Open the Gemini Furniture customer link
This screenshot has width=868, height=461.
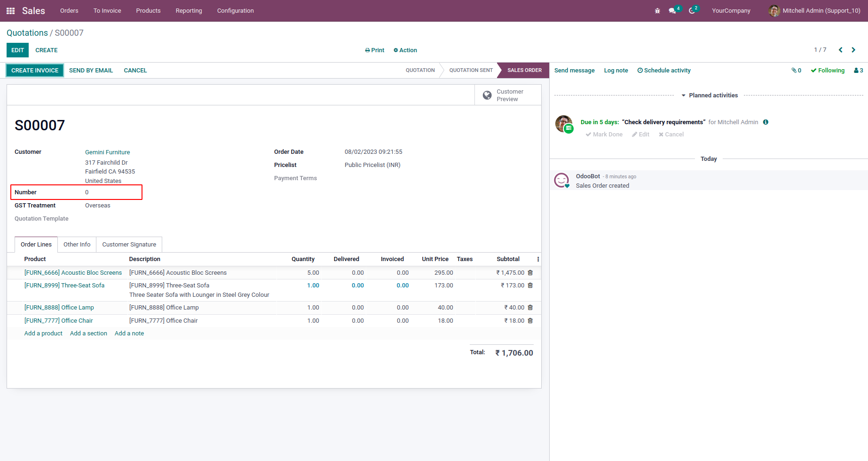pyautogui.click(x=107, y=152)
